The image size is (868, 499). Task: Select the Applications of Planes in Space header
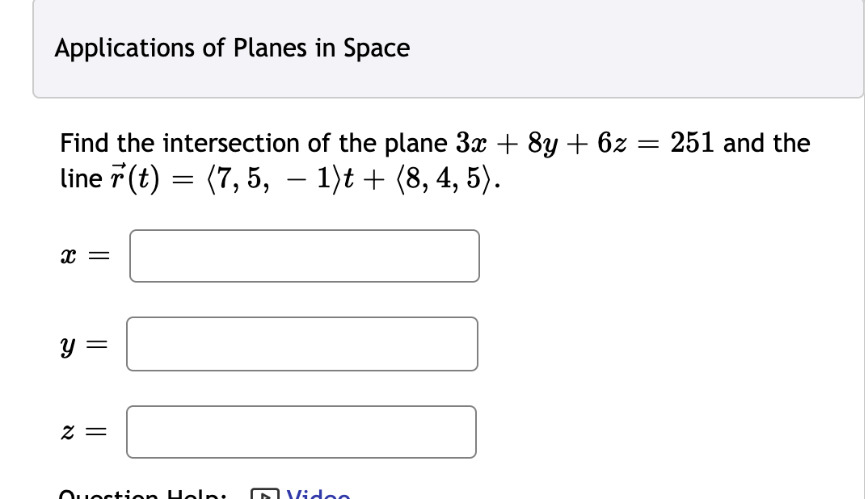coord(232,48)
